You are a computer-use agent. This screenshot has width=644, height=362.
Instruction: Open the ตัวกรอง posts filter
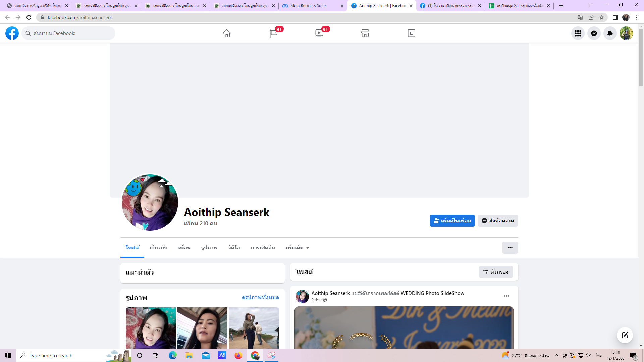point(496,272)
